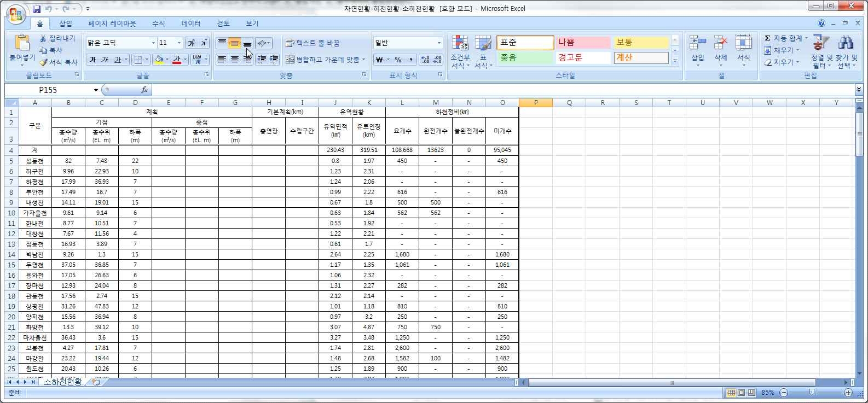Image resolution: width=868 pixels, height=403 pixels.
Task: Decrease the cell indent
Action: point(262,59)
